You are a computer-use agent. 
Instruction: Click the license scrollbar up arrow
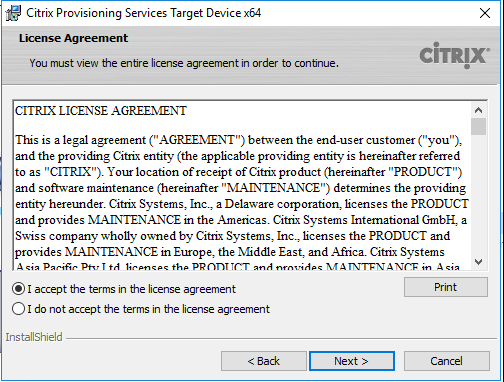(x=478, y=110)
